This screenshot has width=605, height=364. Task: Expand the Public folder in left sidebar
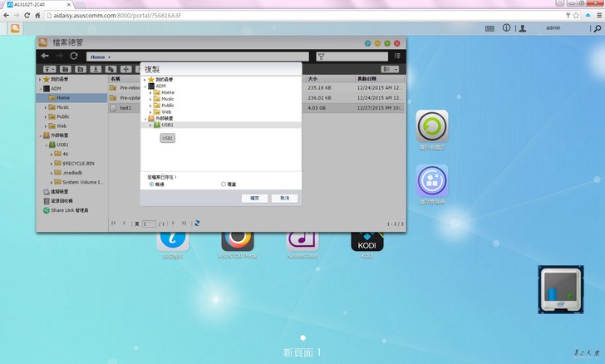point(45,116)
